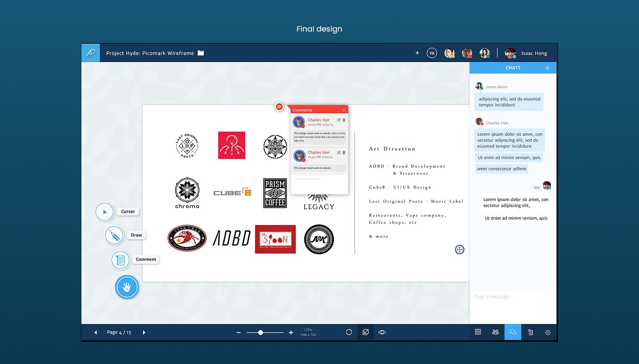Click the red comment marker pin
This screenshot has width=639, height=364.
coord(279,106)
